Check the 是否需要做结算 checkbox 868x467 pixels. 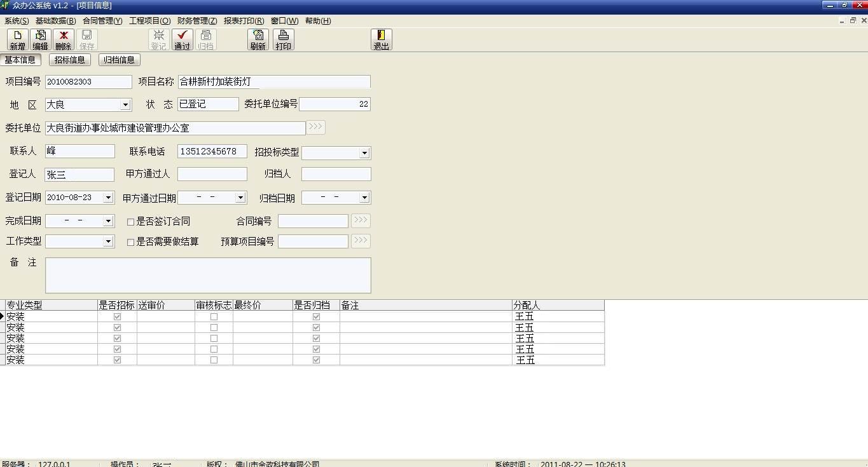click(x=131, y=242)
